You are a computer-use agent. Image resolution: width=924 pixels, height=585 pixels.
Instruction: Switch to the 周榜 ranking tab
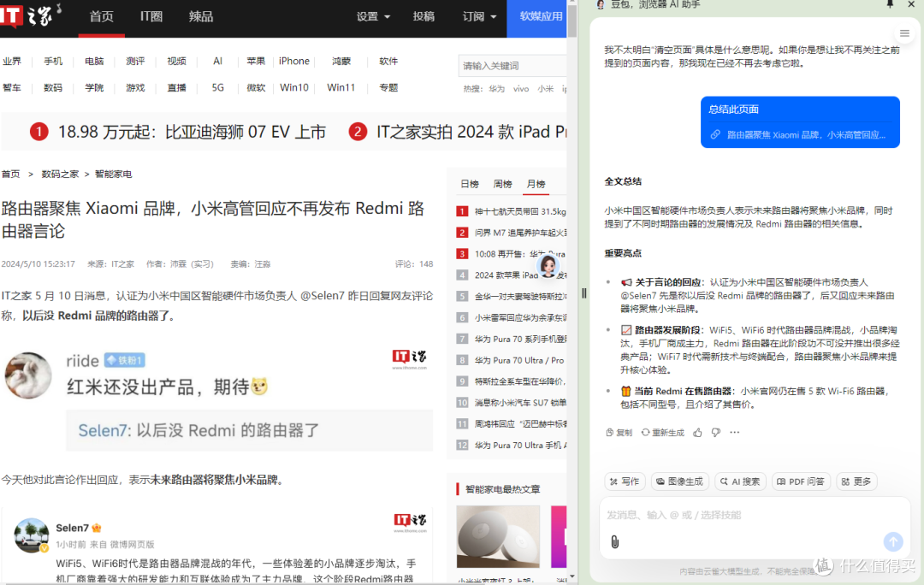[503, 184]
